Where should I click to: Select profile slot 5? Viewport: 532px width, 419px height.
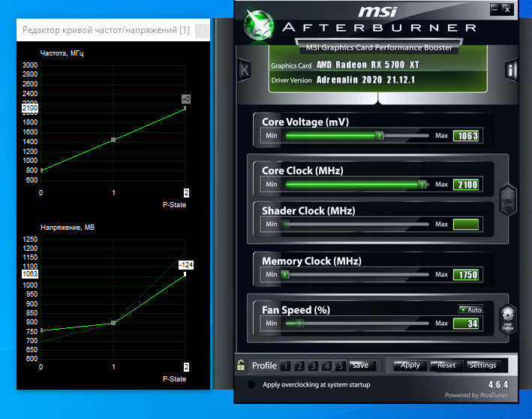[x=341, y=366]
